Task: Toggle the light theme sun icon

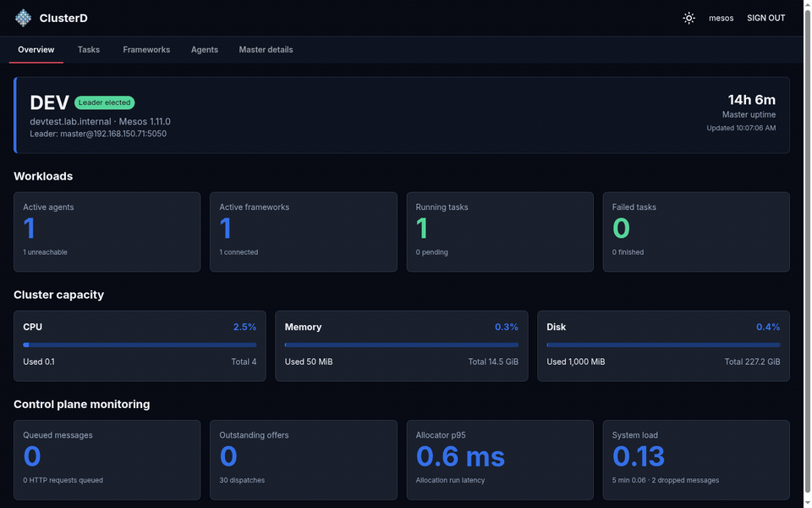Action: [689, 18]
